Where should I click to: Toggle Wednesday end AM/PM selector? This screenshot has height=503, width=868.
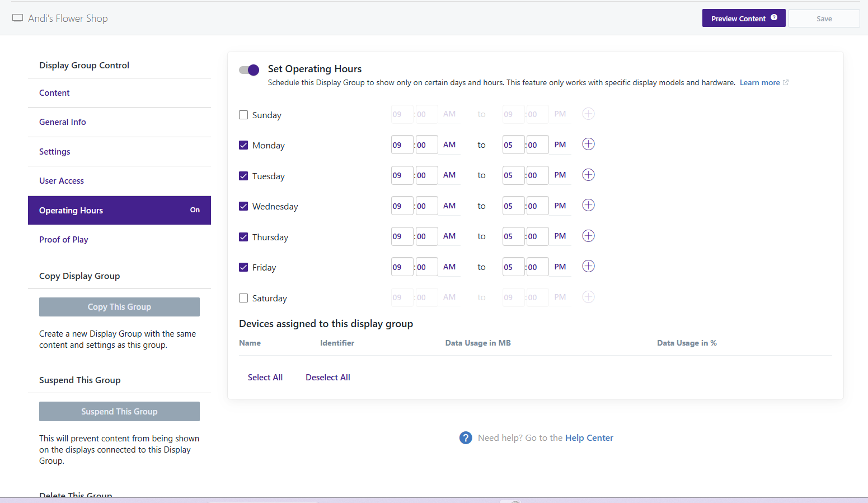pos(560,206)
